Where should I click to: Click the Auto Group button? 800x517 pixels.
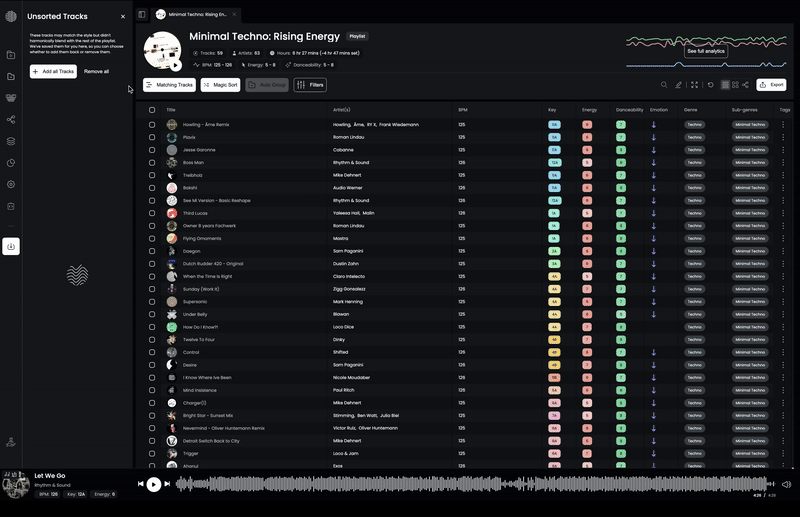(x=267, y=85)
